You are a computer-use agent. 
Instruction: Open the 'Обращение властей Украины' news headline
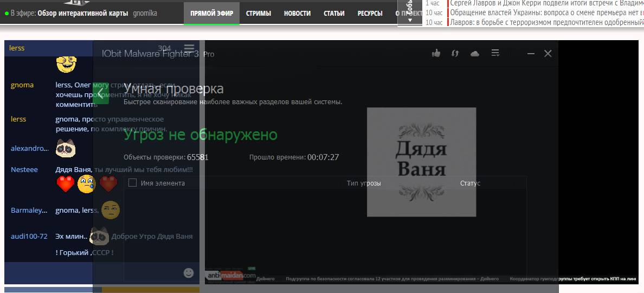click(x=546, y=12)
